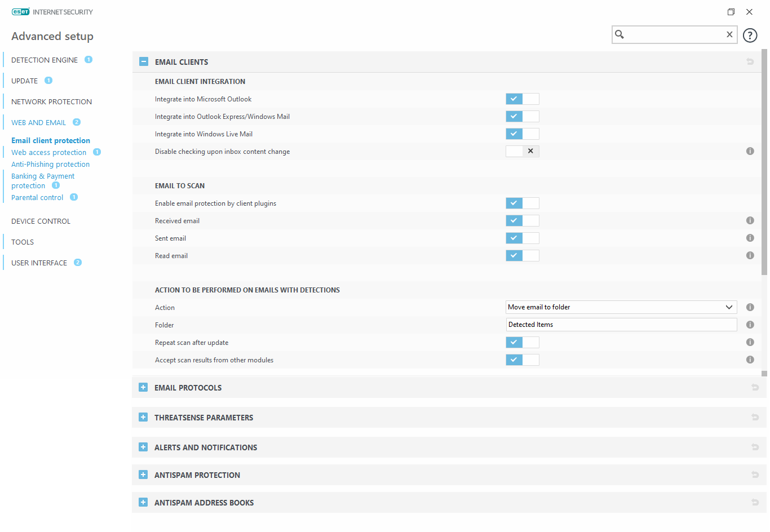The width and height of the screenshot is (770, 532).
Task: Show info icon for Repeat scan after update
Action: click(750, 342)
